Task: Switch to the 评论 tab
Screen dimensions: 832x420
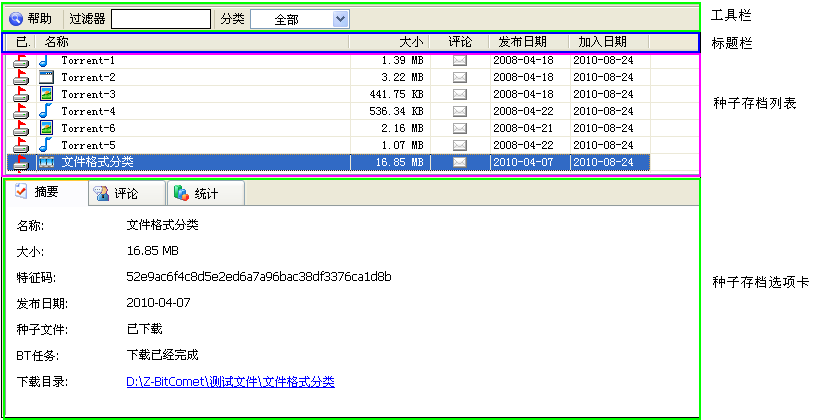Action: click(x=126, y=194)
